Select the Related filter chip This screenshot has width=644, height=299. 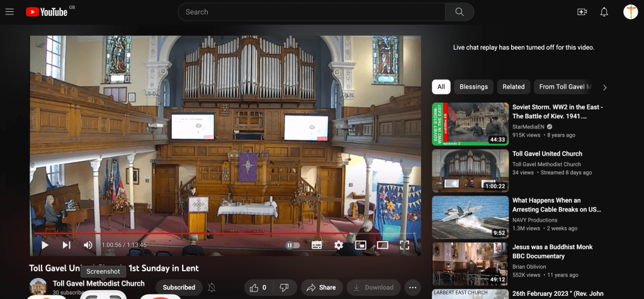(x=513, y=87)
